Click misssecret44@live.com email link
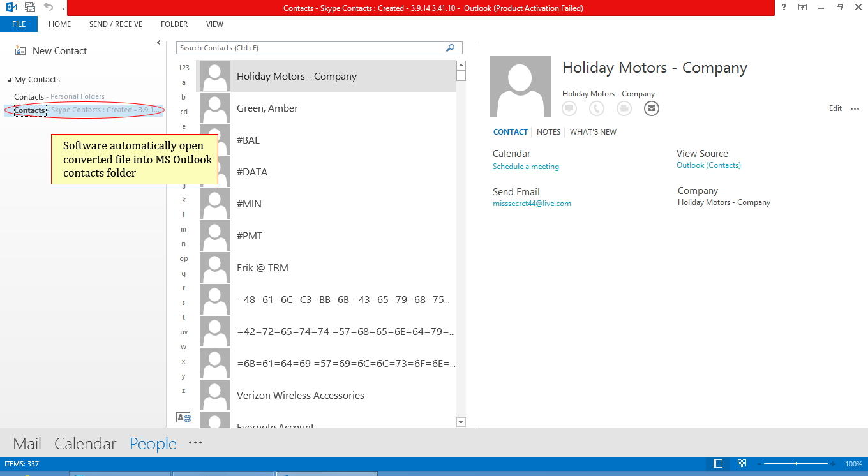This screenshot has height=476, width=868. (532, 204)
